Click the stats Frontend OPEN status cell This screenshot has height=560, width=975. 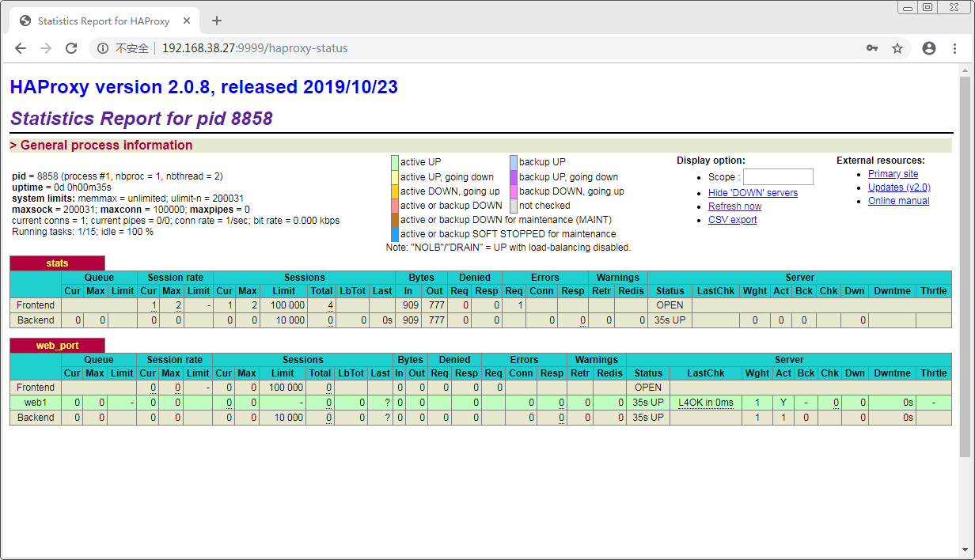(670, 305)
